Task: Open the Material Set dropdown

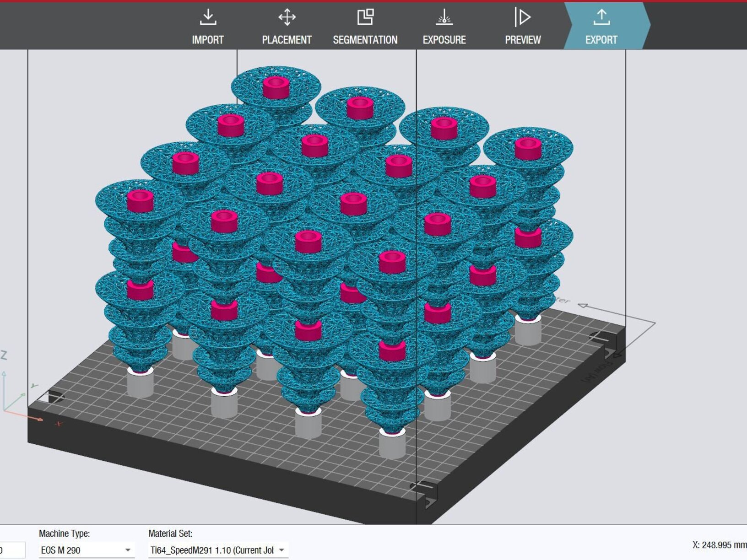Action: tap(281, 550)
